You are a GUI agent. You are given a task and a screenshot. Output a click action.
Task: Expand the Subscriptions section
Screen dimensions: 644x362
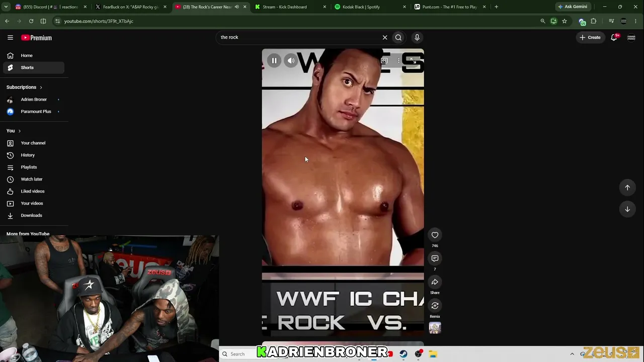[x=24, y=87]
